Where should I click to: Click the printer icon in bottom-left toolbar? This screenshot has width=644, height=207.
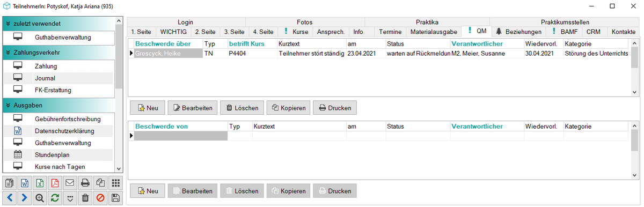85,183
